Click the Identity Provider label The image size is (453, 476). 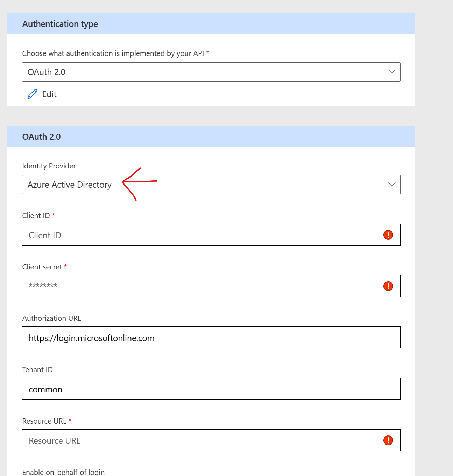click(49, 166)
